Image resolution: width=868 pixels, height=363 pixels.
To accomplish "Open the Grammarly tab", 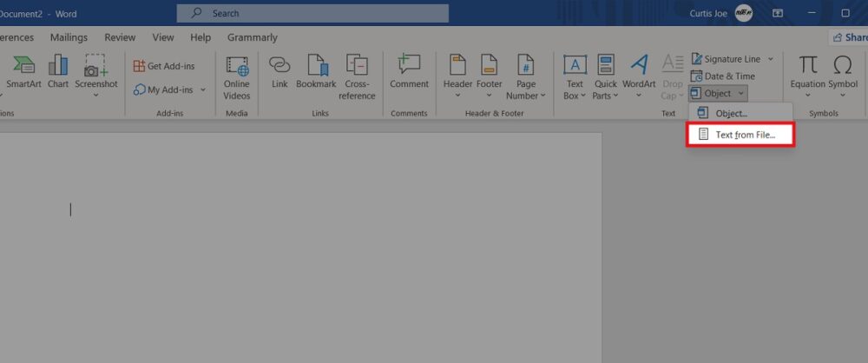I will point(253,37).
